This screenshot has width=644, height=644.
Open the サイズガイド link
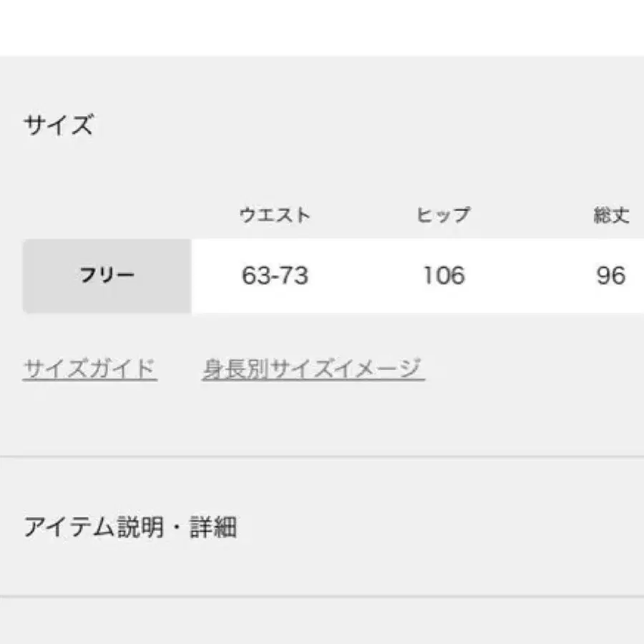[89, 369]
